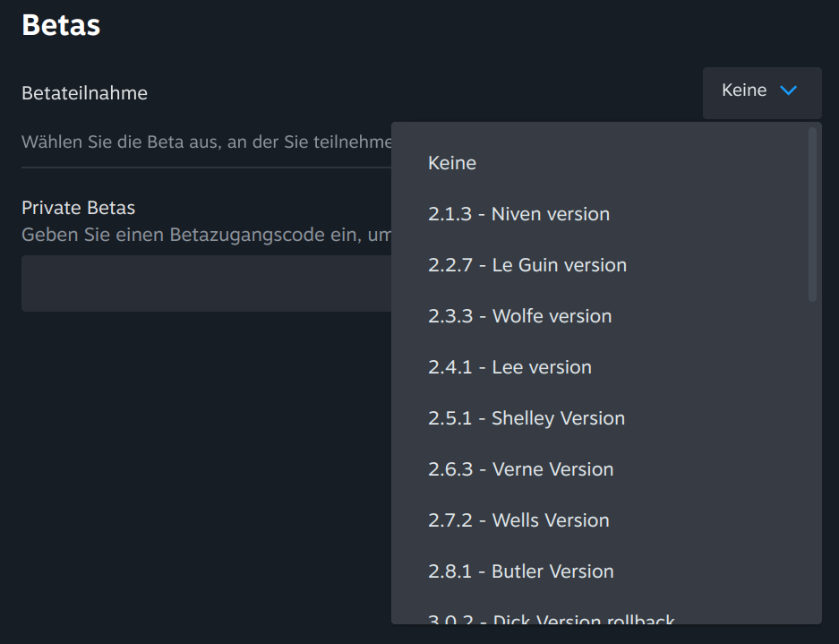
Task: Pick 2.7.2 - Wells Version
Action: pyautogui.click(x=518, y=520)
